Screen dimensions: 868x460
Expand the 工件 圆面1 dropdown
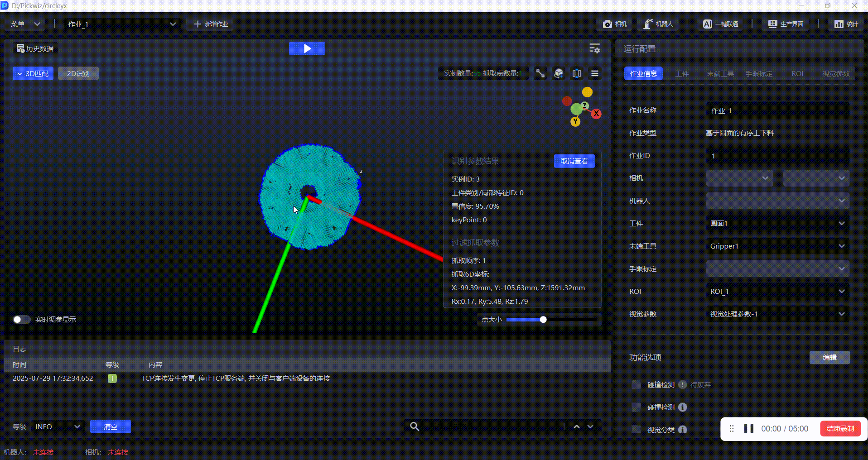[777, 223]
